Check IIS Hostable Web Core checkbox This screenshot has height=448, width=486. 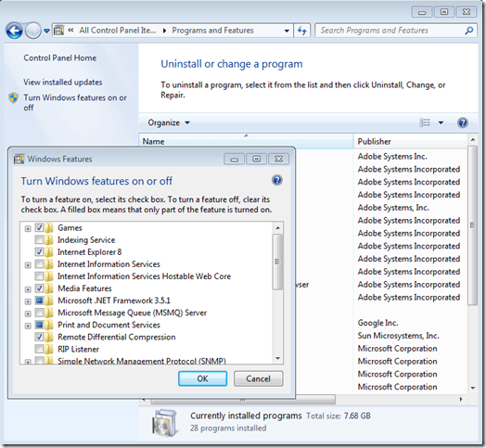tap(39, 275)
